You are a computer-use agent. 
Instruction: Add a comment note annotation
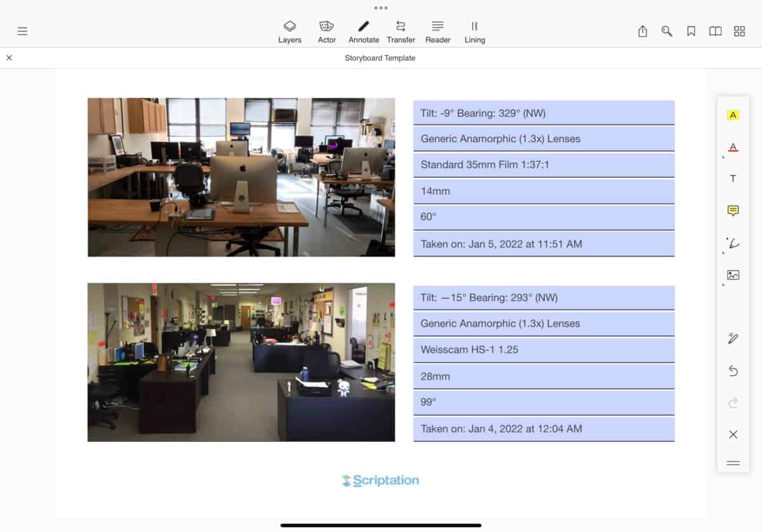pos(733,210)
